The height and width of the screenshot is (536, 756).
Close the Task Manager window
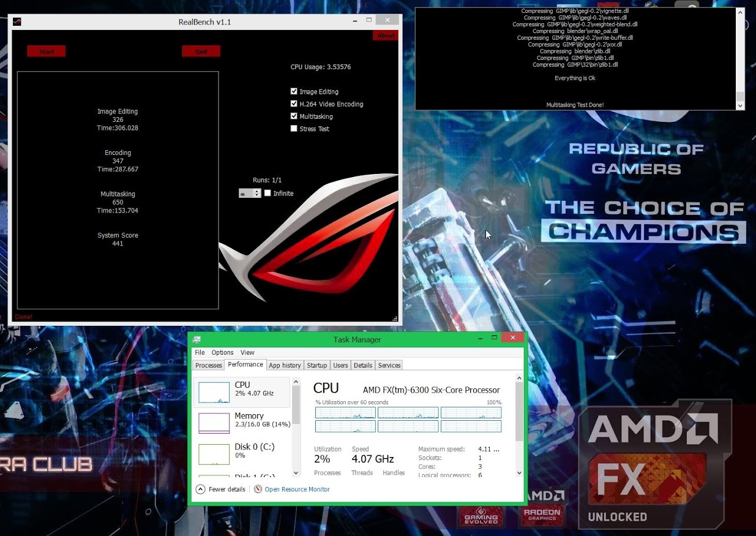512,338
